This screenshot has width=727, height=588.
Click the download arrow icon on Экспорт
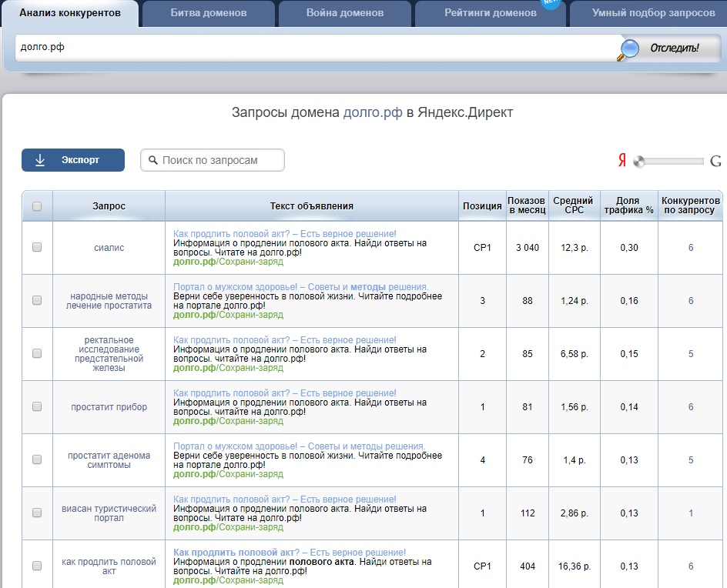tap(42, 160)
